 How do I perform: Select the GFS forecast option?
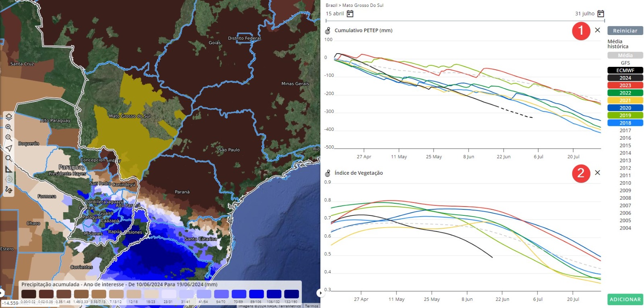[625, 63]
